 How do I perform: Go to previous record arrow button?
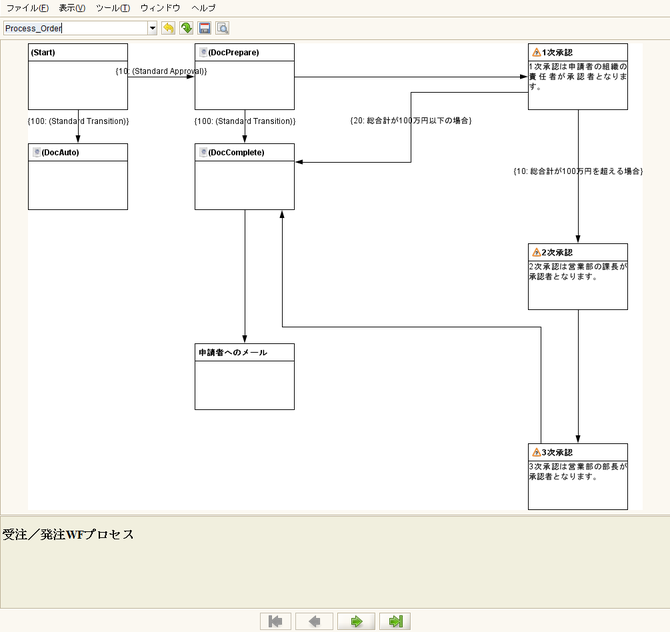[314, 621]
